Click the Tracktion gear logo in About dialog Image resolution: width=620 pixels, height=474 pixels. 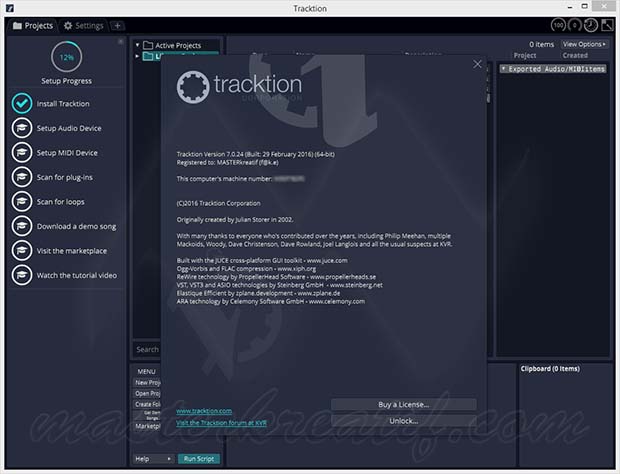click(193, 87)
